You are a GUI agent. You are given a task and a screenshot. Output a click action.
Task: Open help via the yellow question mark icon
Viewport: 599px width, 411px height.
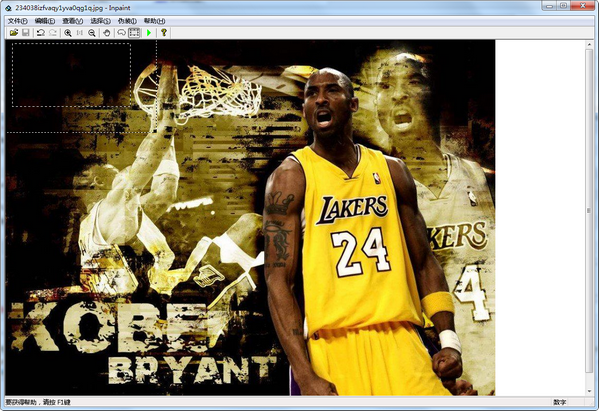pyautogui.click(x=164, y=33)
